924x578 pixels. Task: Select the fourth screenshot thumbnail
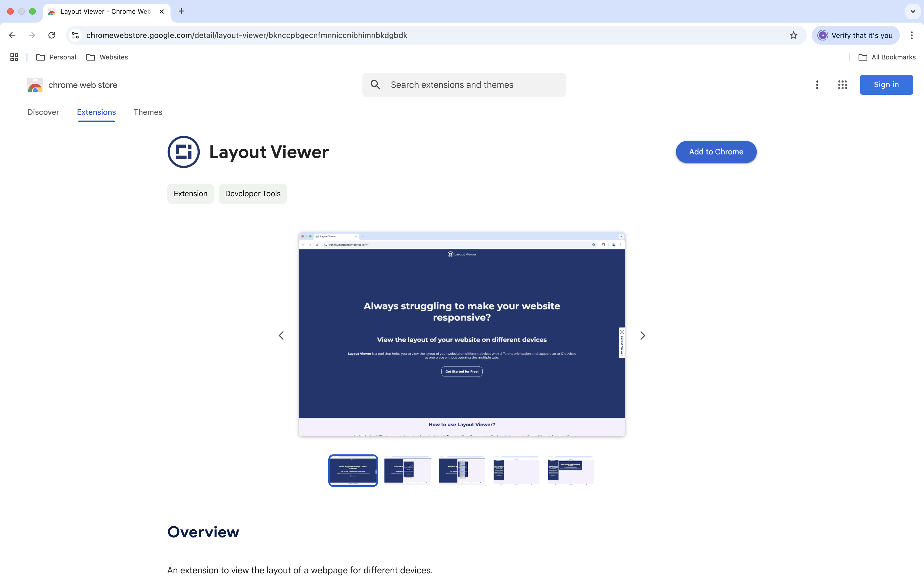[x=516, y=470]
